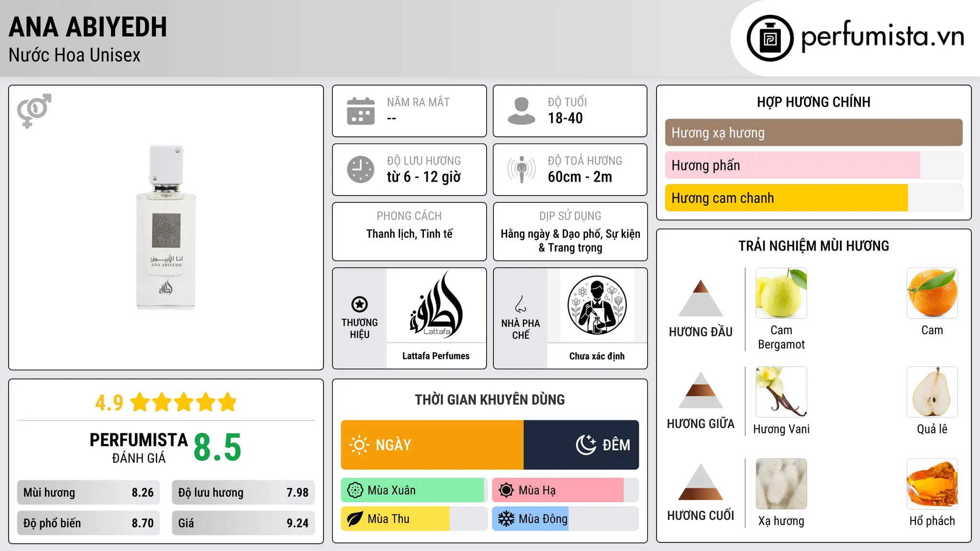The width and height of the screenshot is (980, 551).
Task: Click the Nước Hoa Unisex subtitle
Action: [75, 55]
